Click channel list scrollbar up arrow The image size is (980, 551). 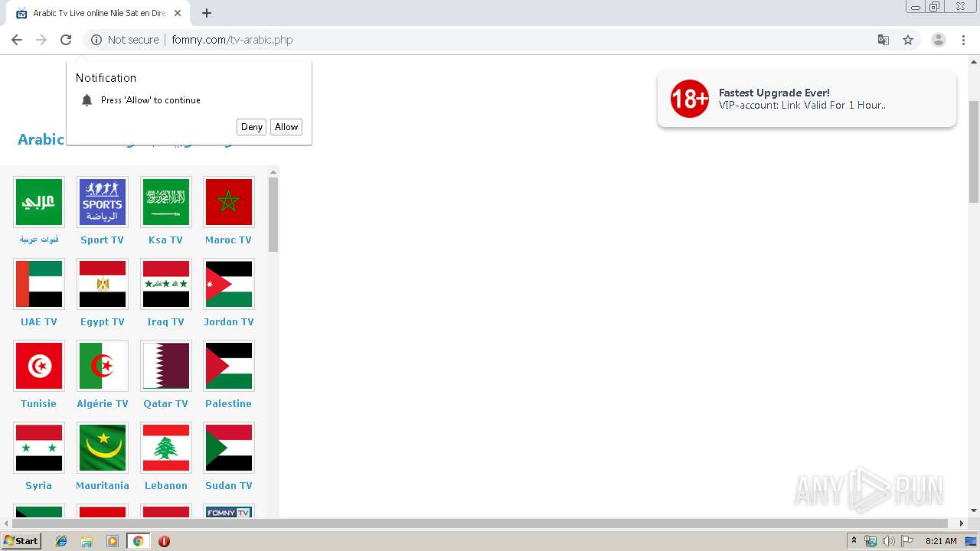click(273, 171)
